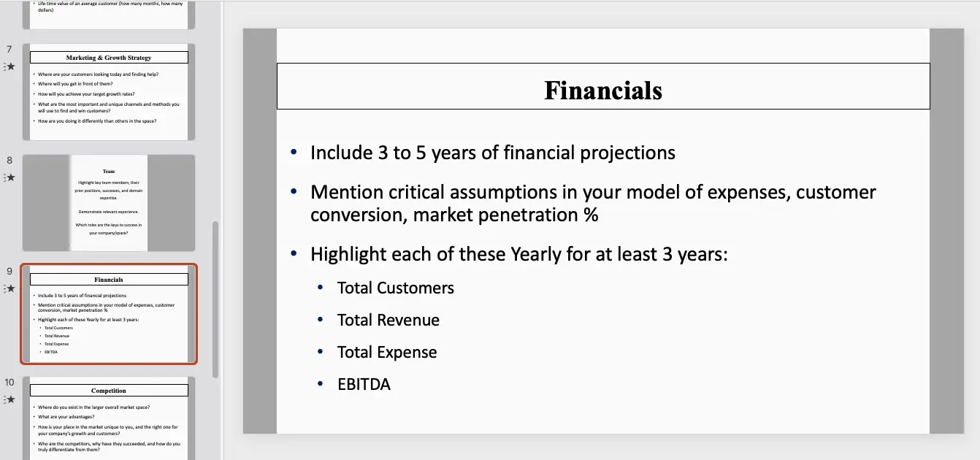Select the gray bar on the slide's right edge
The width and height of the screenshot is (980, 460).
[946, 231]
